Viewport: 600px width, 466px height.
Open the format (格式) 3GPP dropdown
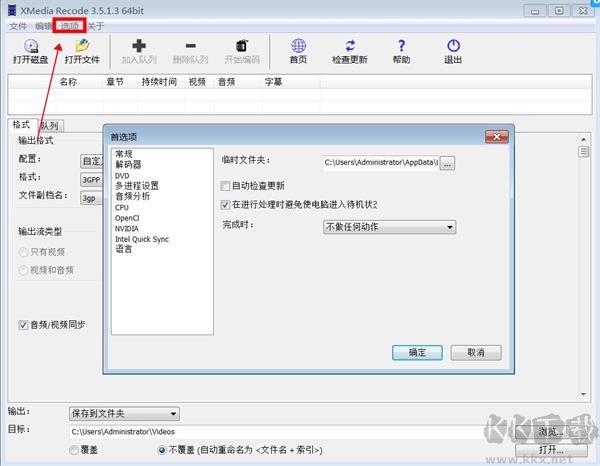tap(92, 180)
